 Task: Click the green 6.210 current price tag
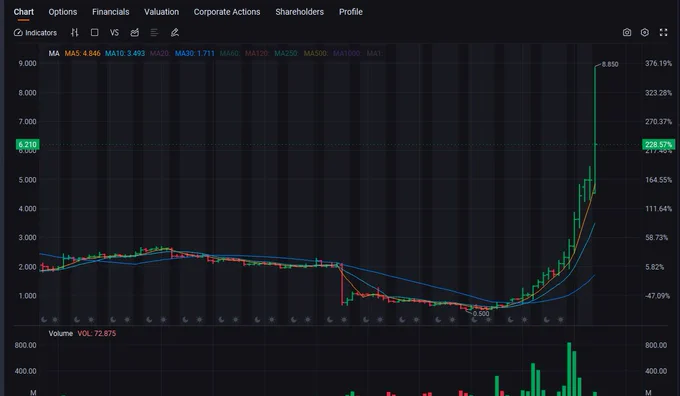point(27,144)
